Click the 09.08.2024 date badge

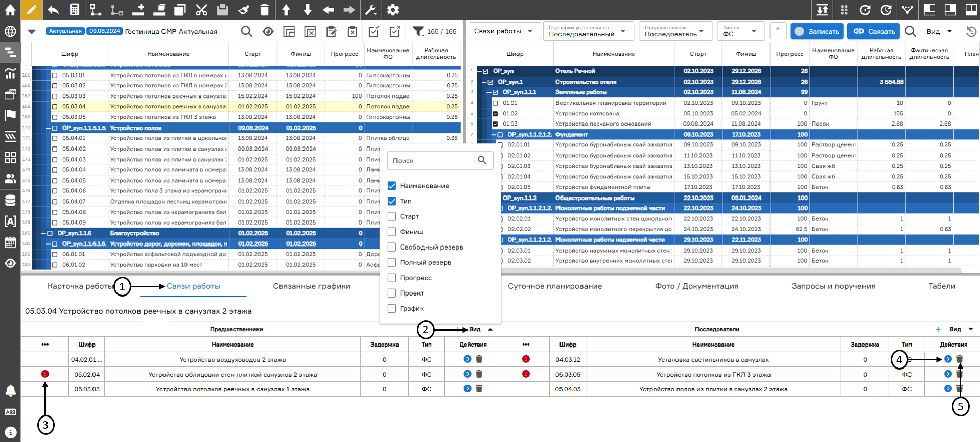pyautogui.click(x=105, y=31)
